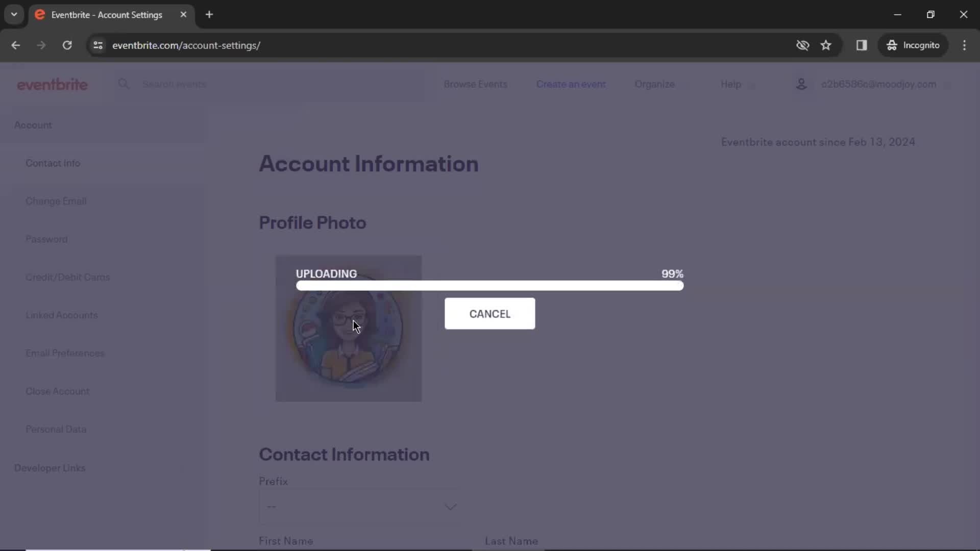Screen dimensions: 980x551
Task: Click the upload progress bar
Action: 489,286
